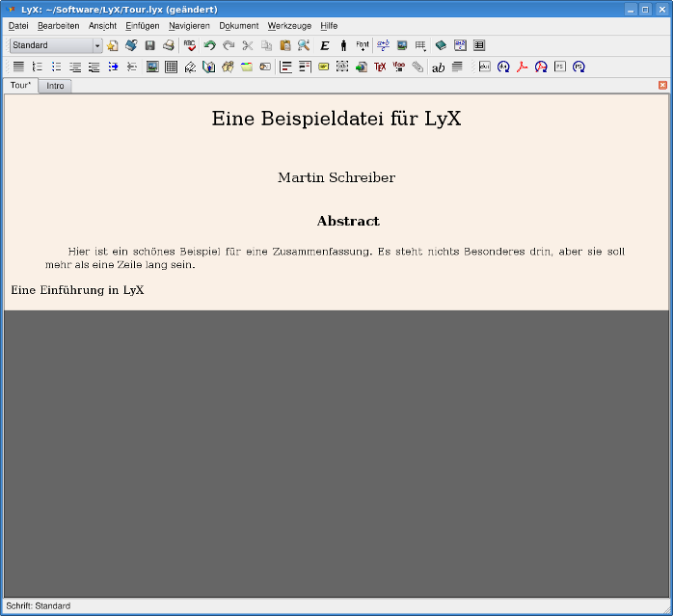Insert figure float picture icon
Image resolution: width=673 pixels, height=616 pixels.
point(152,67)
